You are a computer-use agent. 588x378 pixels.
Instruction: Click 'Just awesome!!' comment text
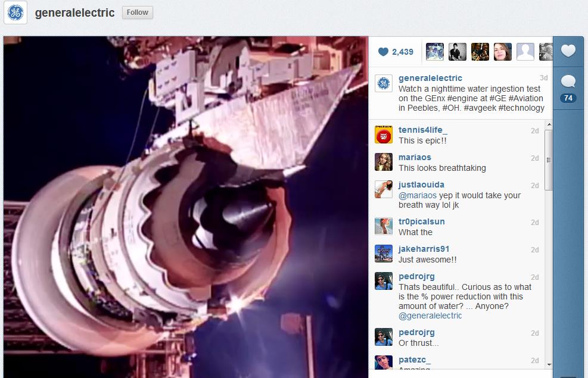point(428,260)
